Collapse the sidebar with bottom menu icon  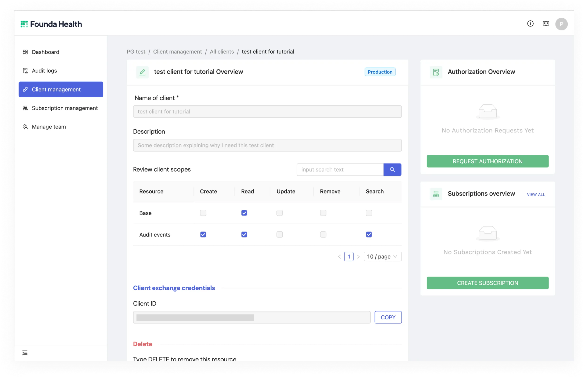(25, 352)
